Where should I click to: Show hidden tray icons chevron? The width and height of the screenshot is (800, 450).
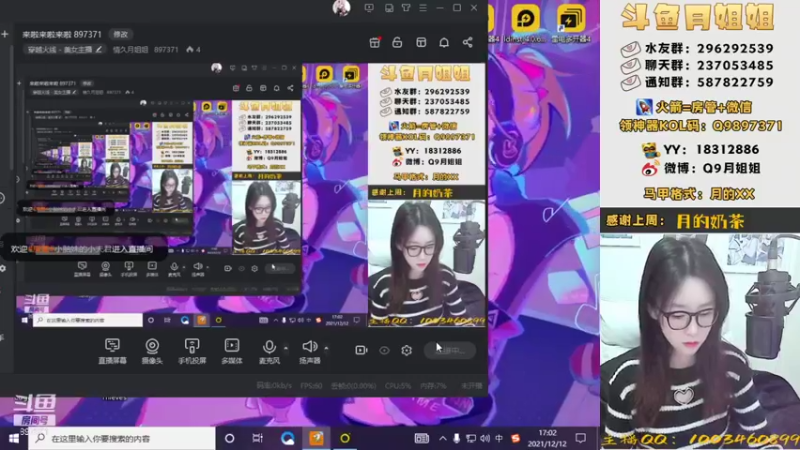pyautogui.click(x=442, y=438)
